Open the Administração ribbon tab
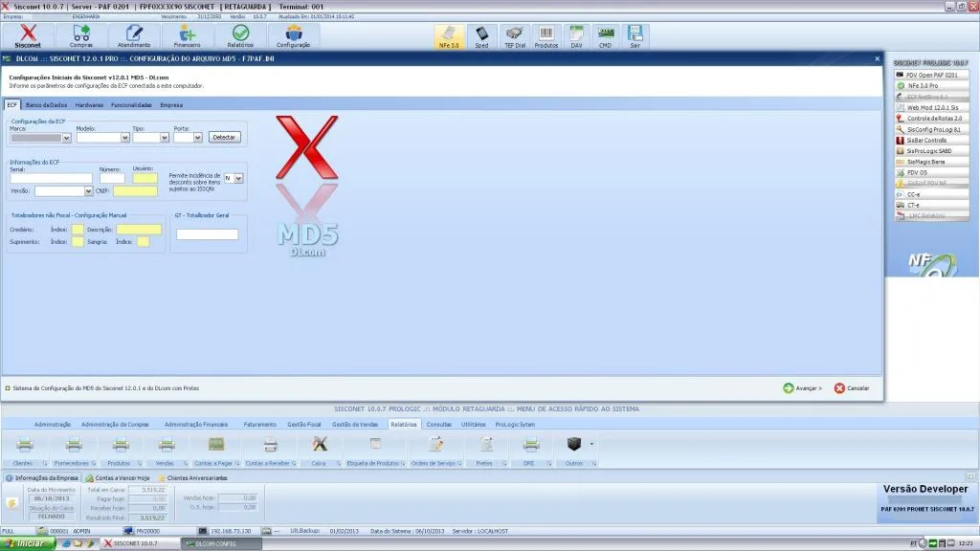 tap(53, 424)
